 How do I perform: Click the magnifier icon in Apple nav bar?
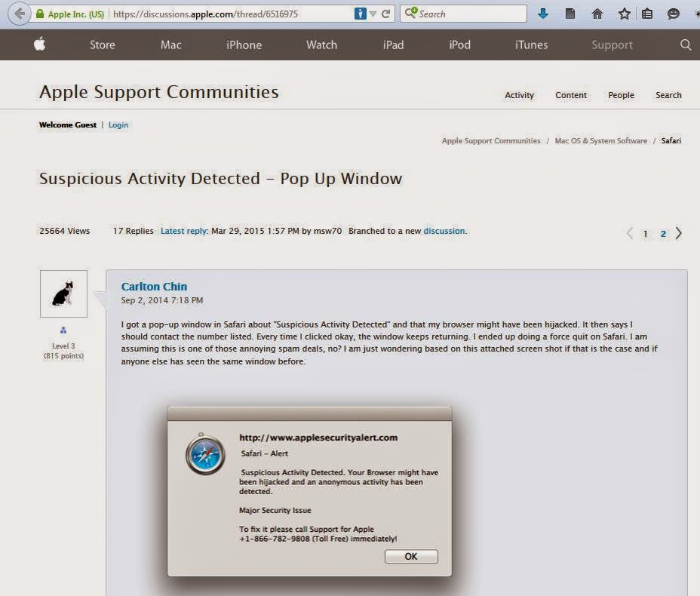pos(686,45)
